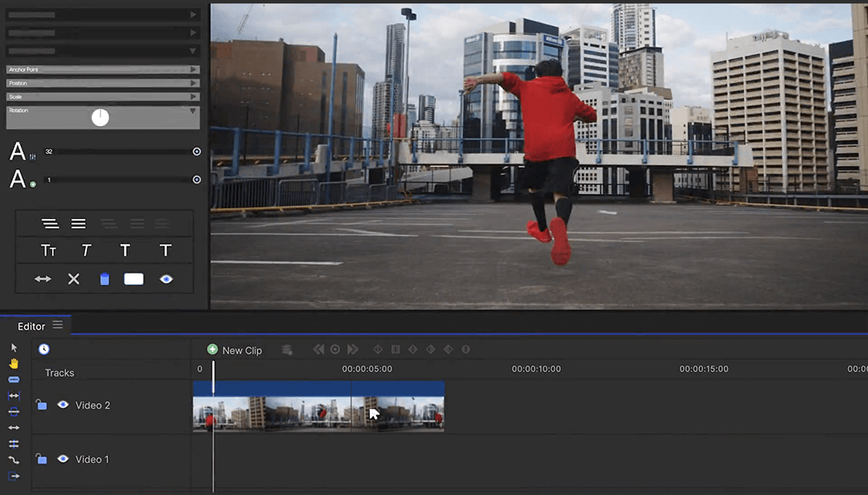Screen dimensions: 868x495
Task: Select the Hand tool in Editor
Action: [x=14, y=364]
